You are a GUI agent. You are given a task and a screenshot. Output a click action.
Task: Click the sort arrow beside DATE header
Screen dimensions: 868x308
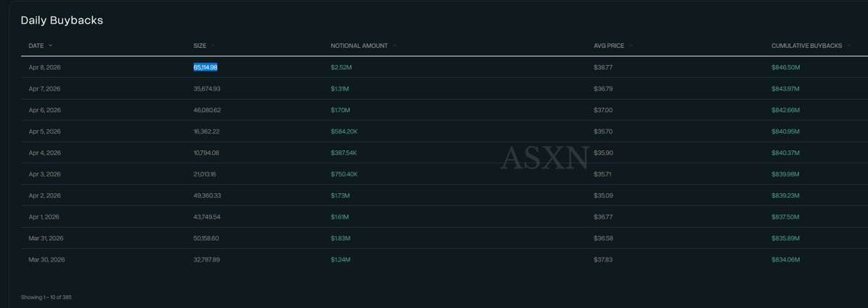(51, 46)
